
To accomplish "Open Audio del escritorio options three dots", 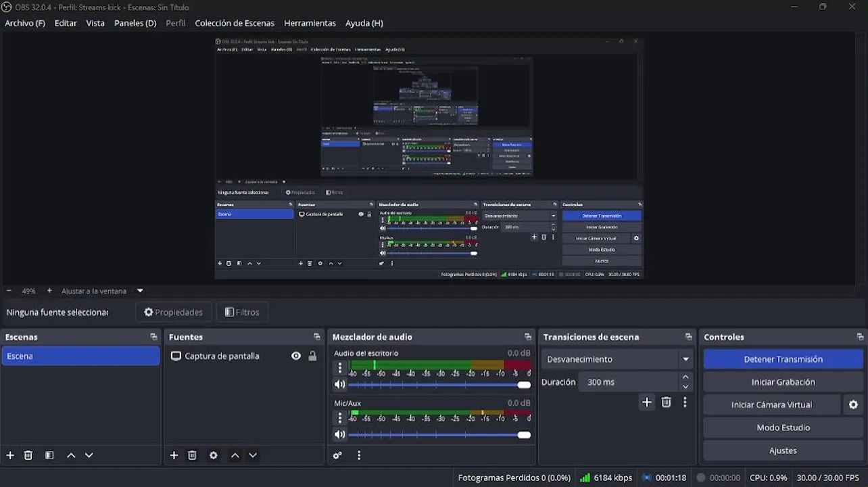I will click(x=340, y=367).
